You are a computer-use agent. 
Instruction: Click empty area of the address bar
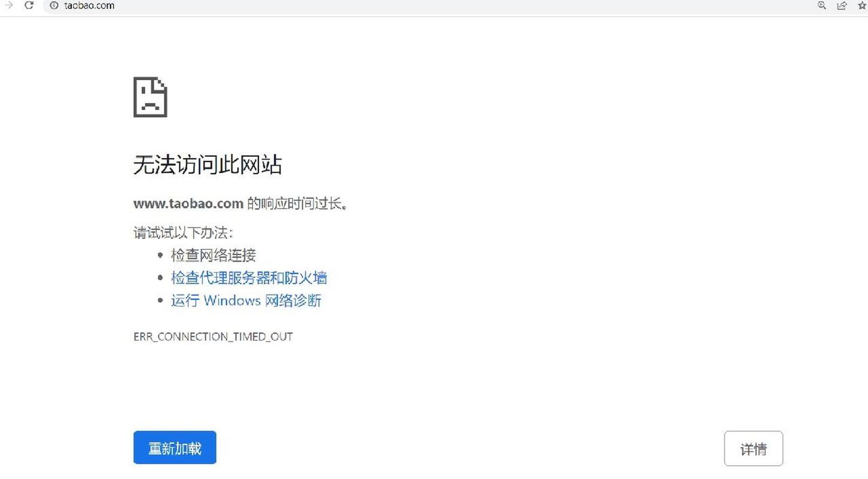pos(455,5)
